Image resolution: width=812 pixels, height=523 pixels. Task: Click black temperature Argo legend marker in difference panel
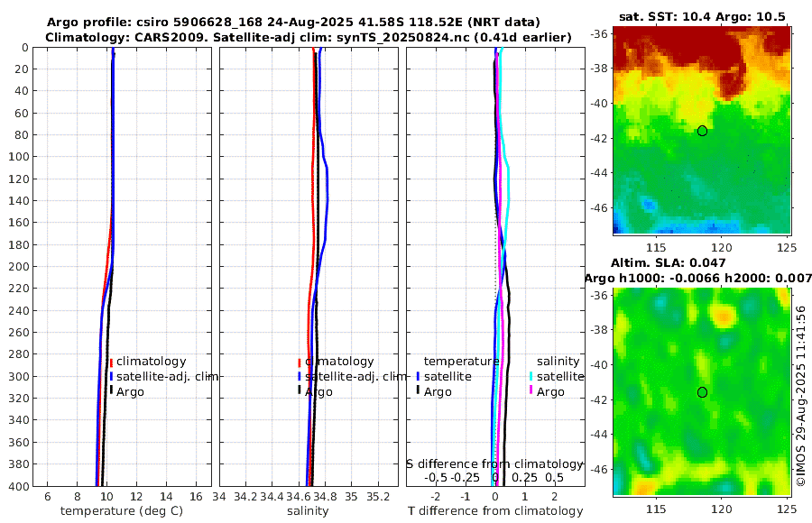(x=418, y=390)
